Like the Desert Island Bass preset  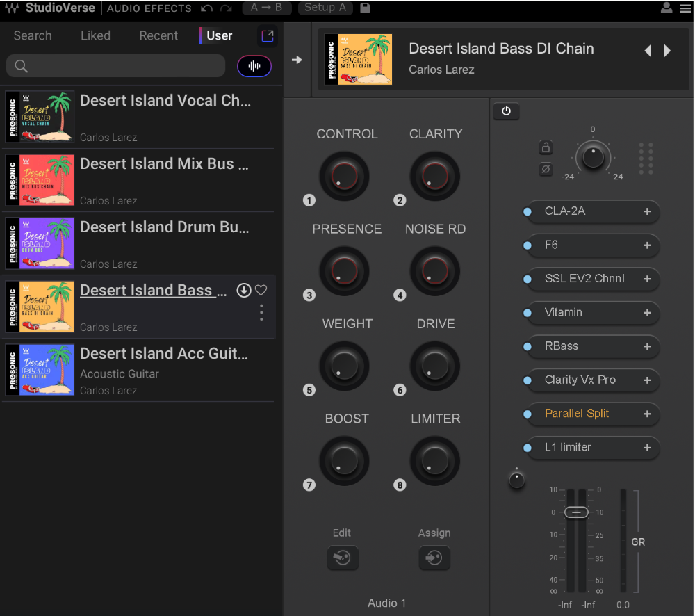(x=261, y=291)
